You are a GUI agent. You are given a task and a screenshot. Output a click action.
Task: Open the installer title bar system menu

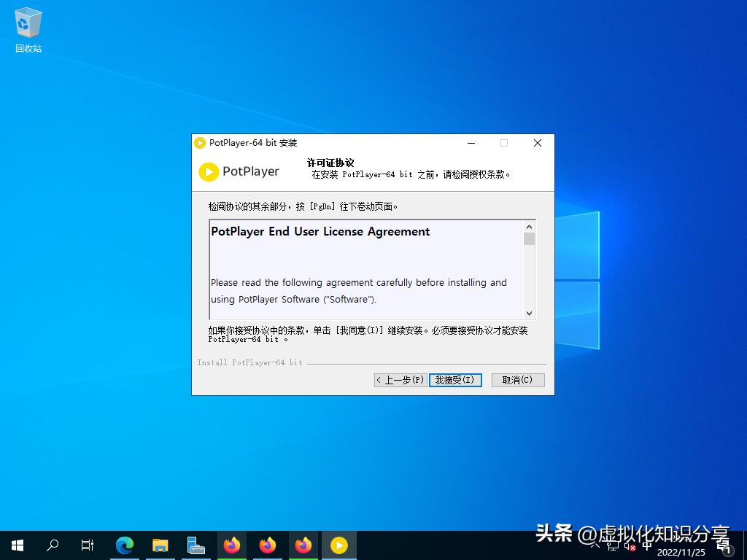(x=200, y=143)
